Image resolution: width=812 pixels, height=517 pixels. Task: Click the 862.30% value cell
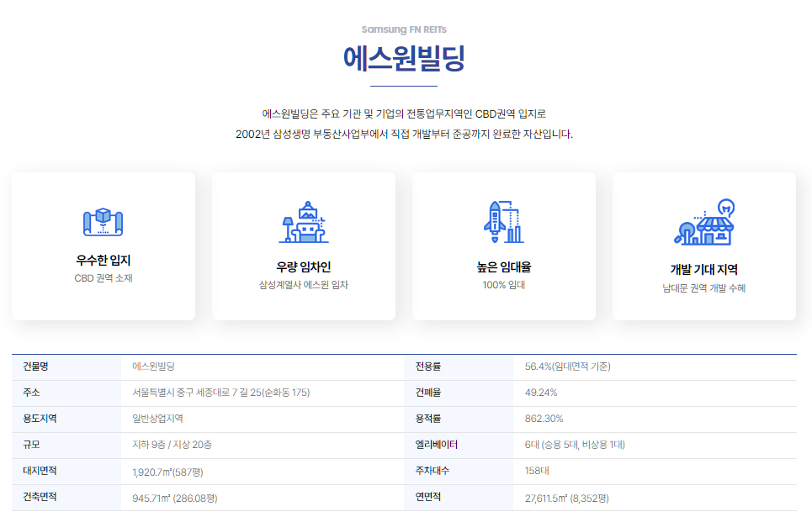655,419
